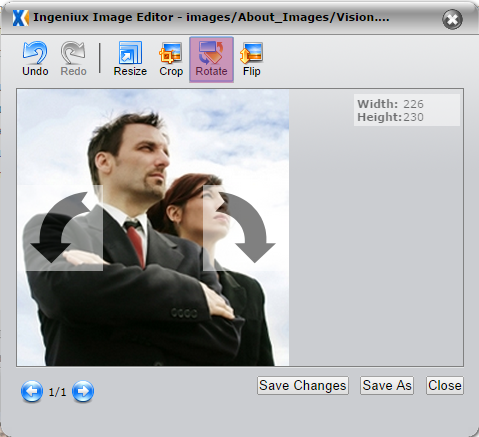Select the Resize tool
Screen dimensions: 479x437
click(130, 59)
